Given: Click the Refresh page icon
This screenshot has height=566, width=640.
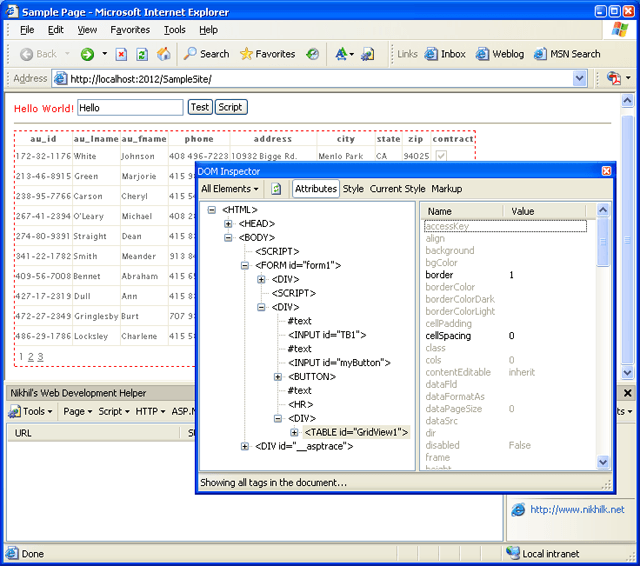Looking at the screenshot, I should click(142, 54).
